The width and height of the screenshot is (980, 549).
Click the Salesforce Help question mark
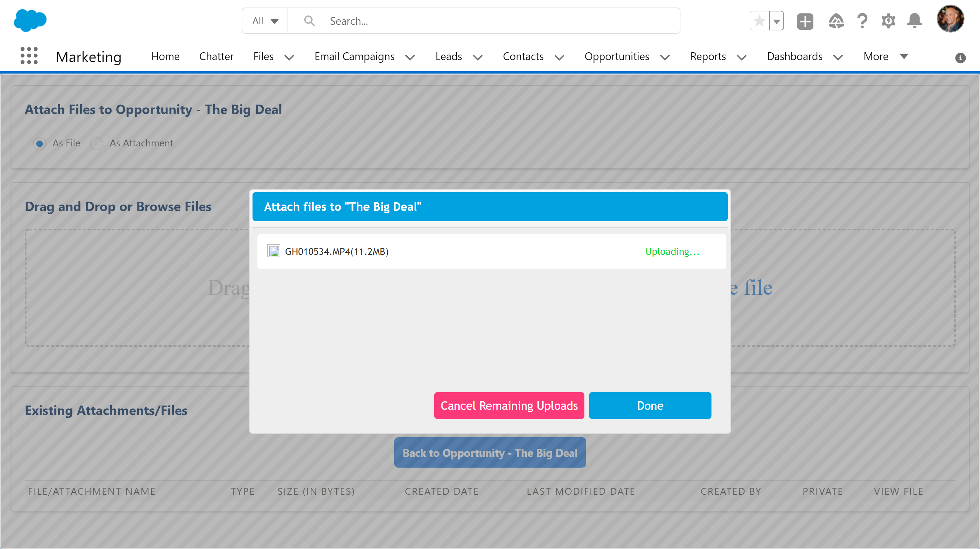click(x=862, y=21)
